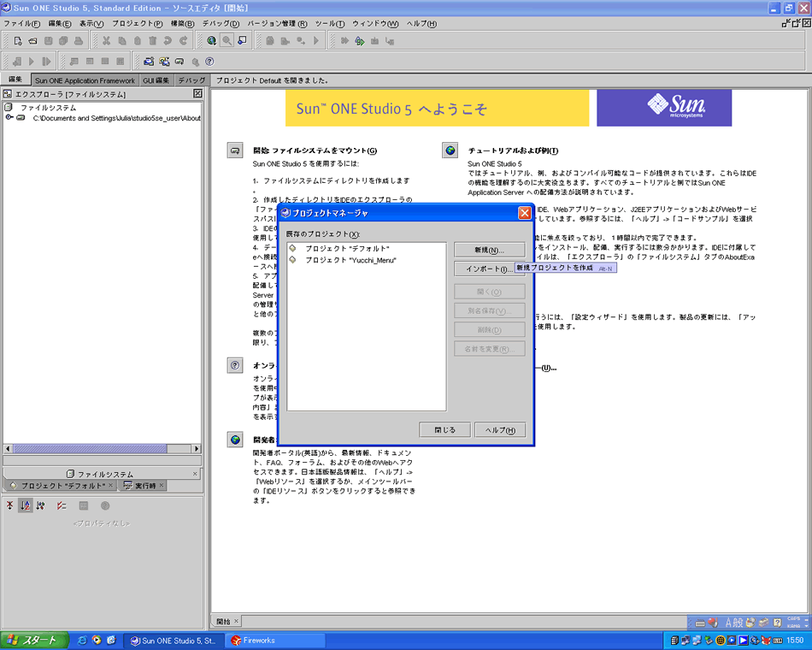Click the tutorials globe icon on welcome page

pyautogui.click(x=450, y=151)
